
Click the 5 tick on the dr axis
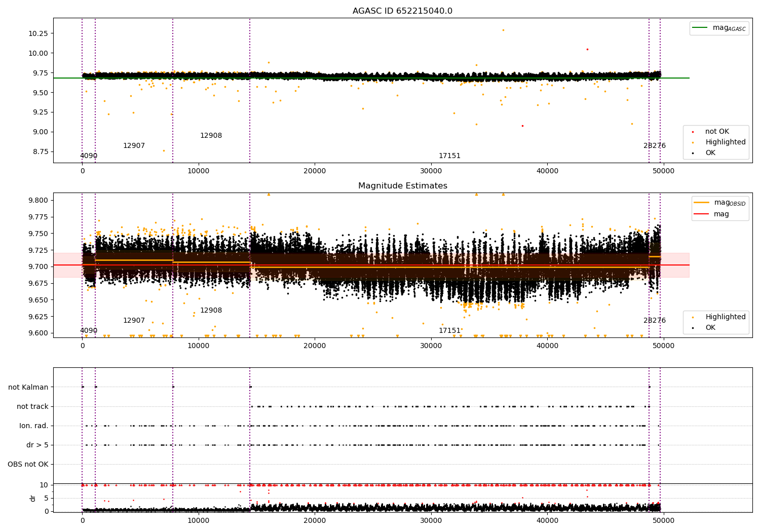click(x=47, y=498)
